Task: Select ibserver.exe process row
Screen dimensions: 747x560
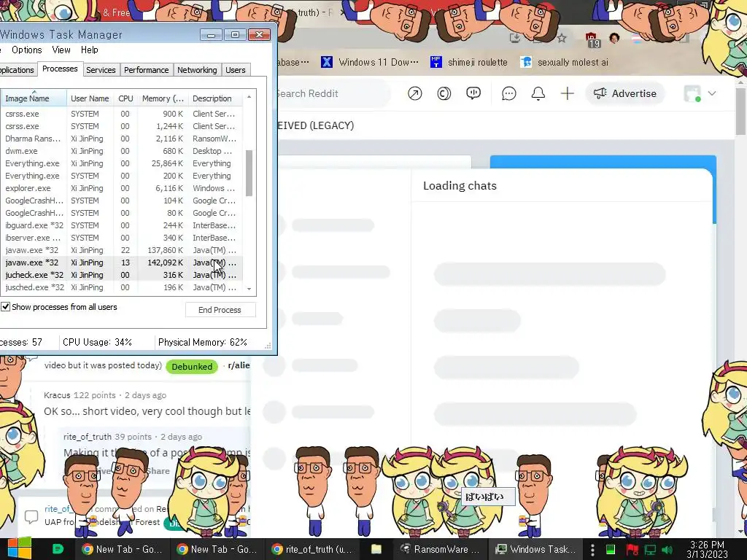Action: click(x=122, y=238)
